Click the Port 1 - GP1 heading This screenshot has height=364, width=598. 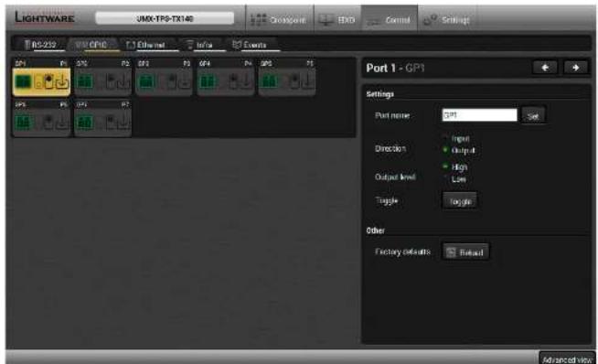point(395,68)
